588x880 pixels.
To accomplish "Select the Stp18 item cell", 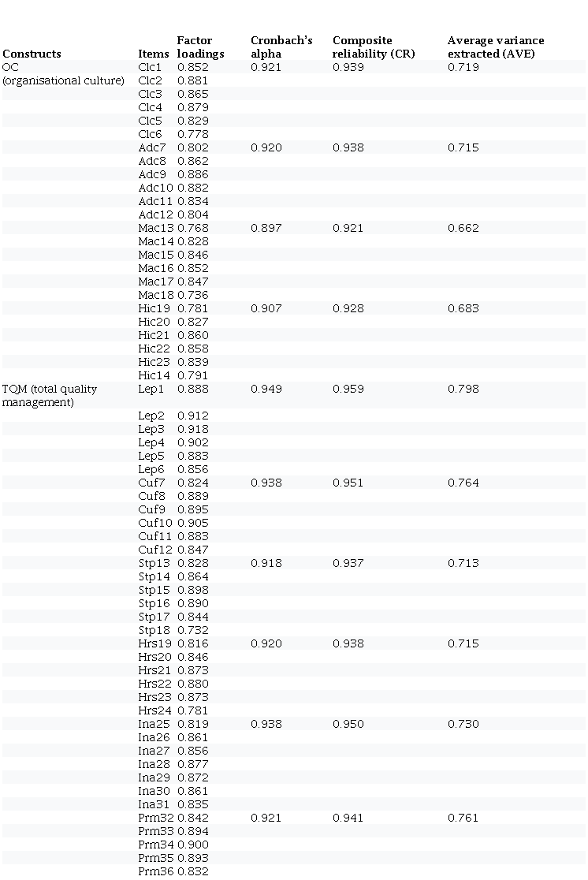I will point(154,630).
